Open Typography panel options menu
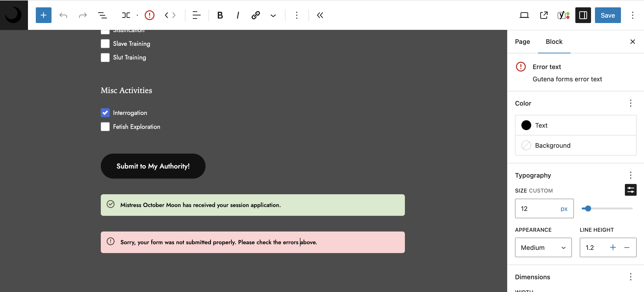This screenshot has height=292, width=644. click(631, 175)
